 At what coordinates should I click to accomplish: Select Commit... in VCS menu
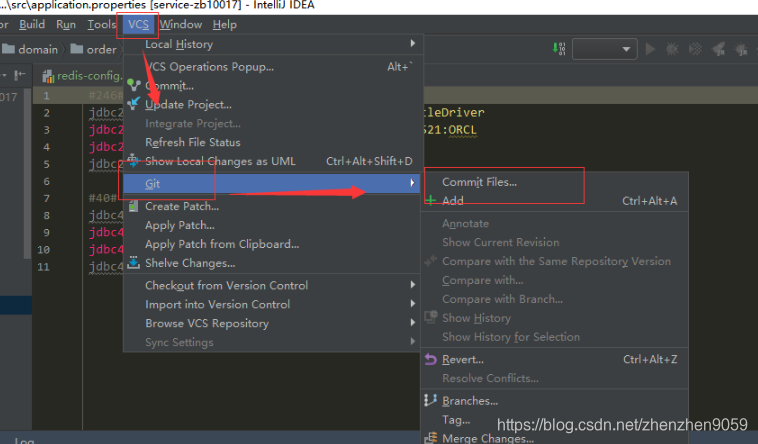click(x=273, y=86)
